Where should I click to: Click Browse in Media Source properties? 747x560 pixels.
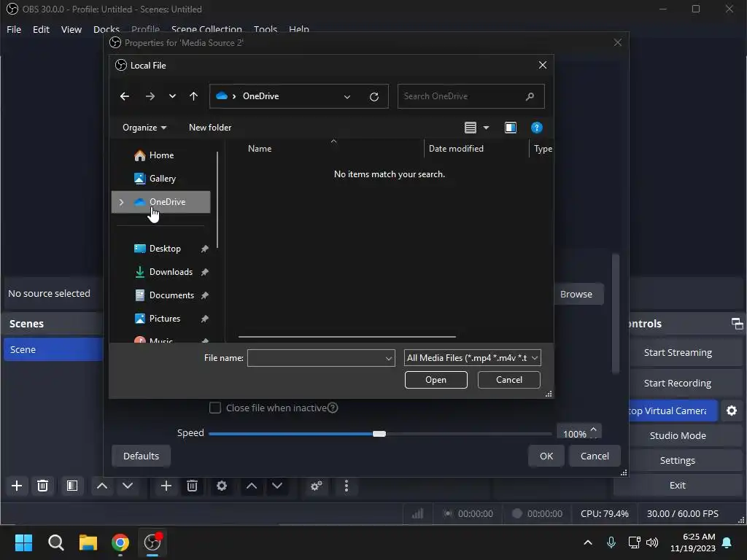pyautogui.click(x=576, y=295)
